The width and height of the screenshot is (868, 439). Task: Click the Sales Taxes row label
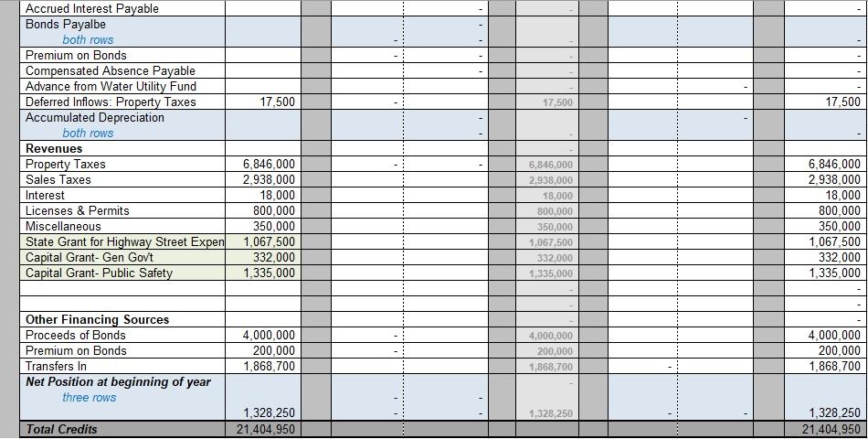click(58, 179)
